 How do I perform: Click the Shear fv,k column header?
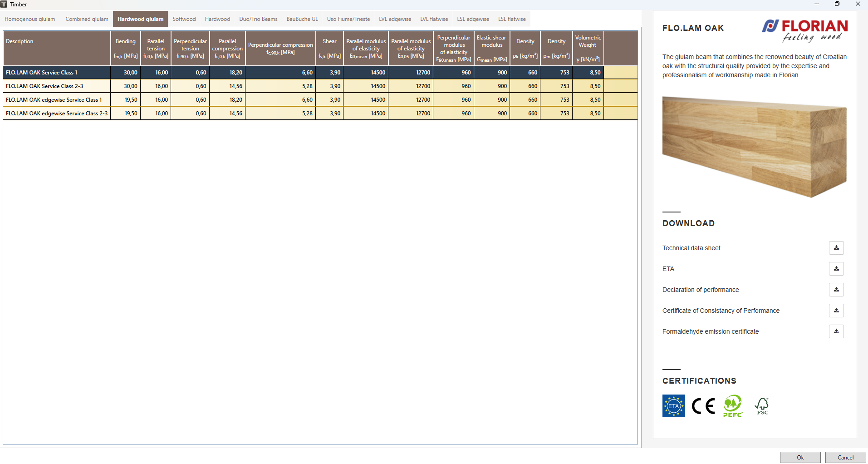(329, 48)
